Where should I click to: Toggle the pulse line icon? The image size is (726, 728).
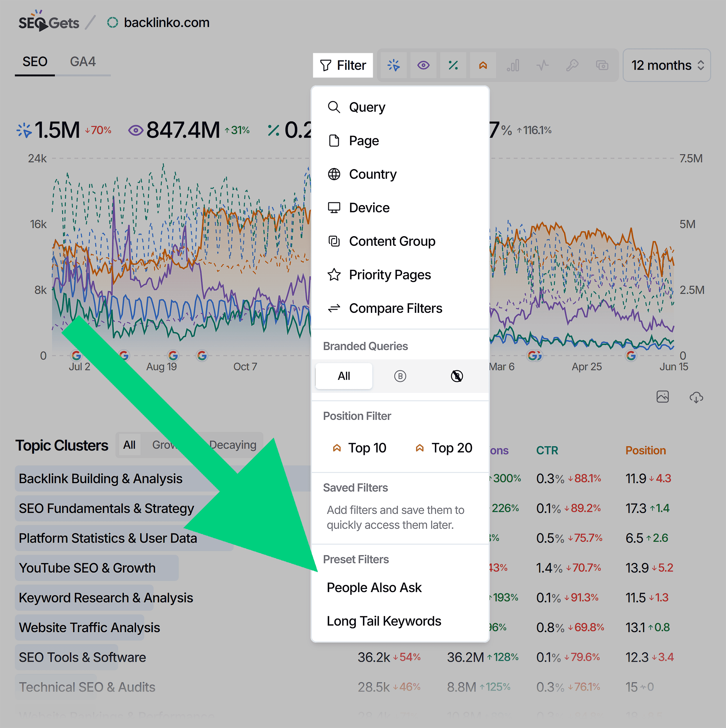tap(542, 66)
